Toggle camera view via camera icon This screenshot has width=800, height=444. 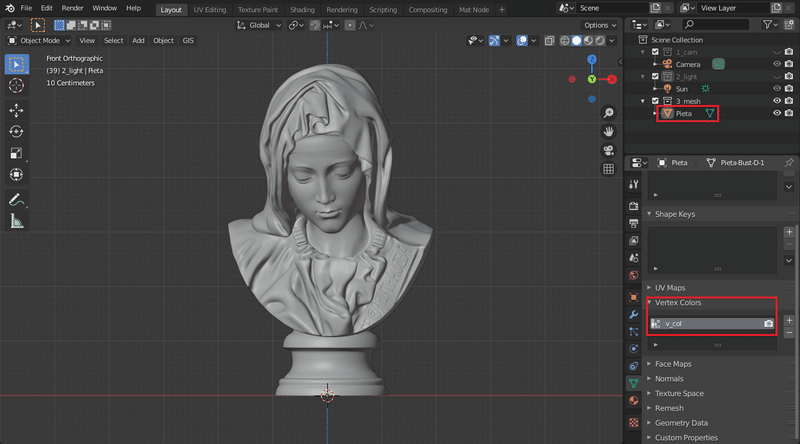[x=608, y=151]
